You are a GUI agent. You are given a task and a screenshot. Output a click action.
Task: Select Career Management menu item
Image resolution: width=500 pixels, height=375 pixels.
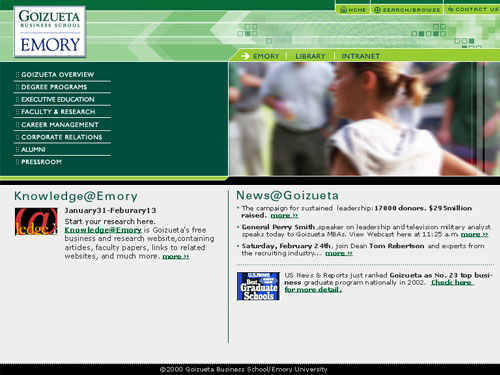coord(60,125)
